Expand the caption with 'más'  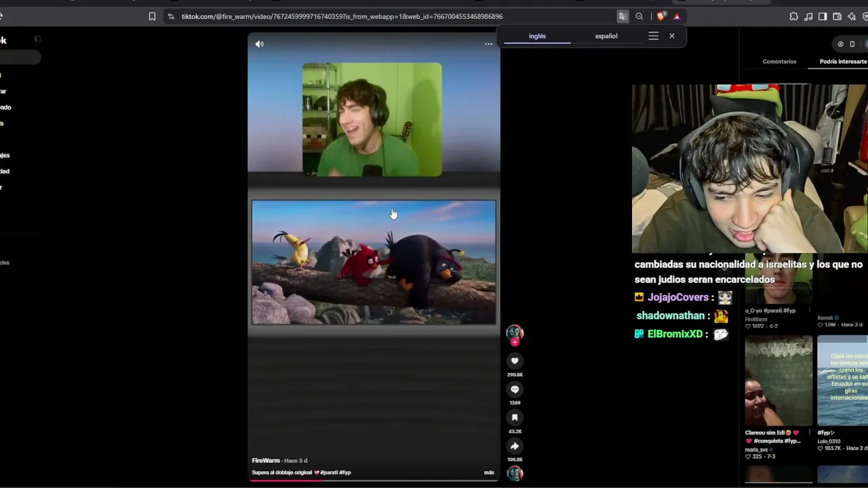tap(489, 472)
